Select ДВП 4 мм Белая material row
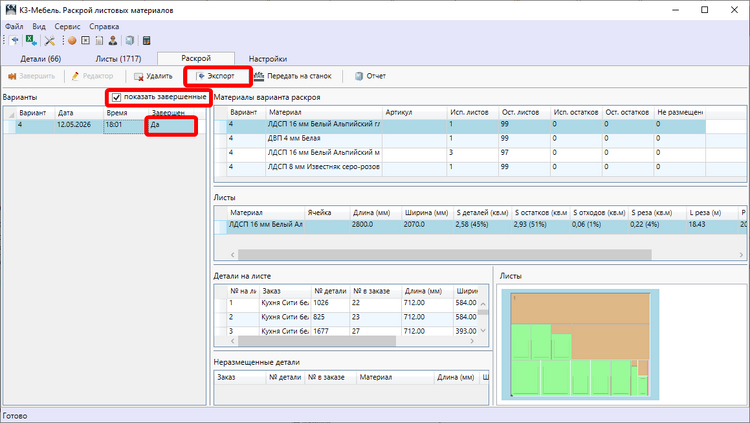Screen dimensions: 750x423 [460, 139]
